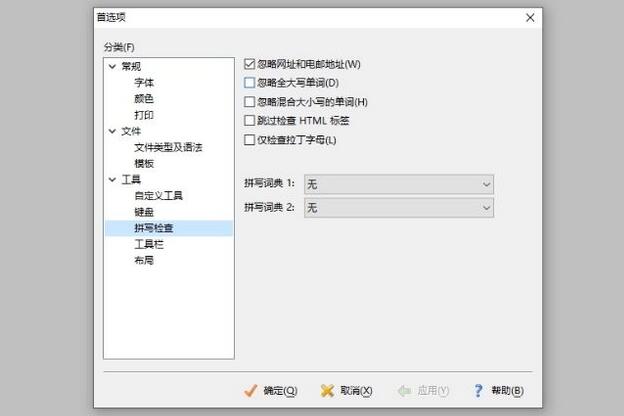Select 颜色 in the category tree
624x416 pixels.
pos(144,98)
